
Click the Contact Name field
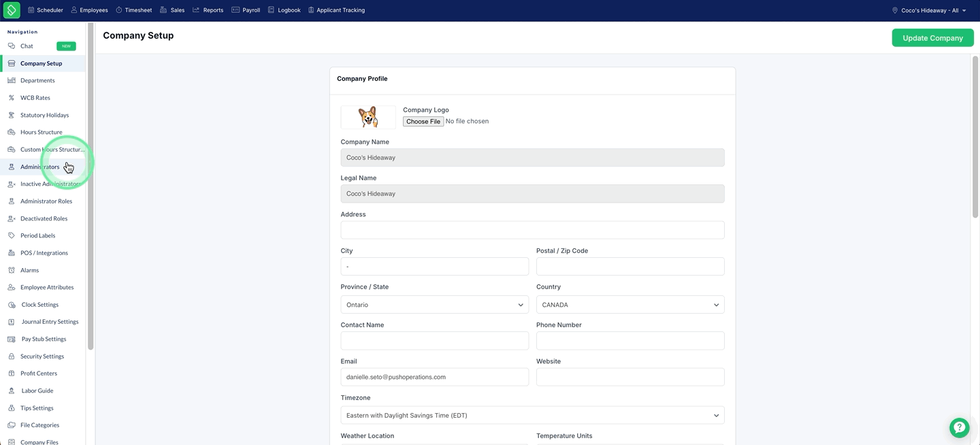(x=435, y=341)
